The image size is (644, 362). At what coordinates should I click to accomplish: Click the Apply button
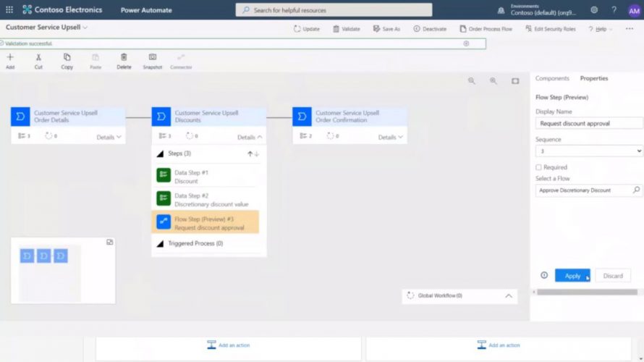[x=572, y=276]
